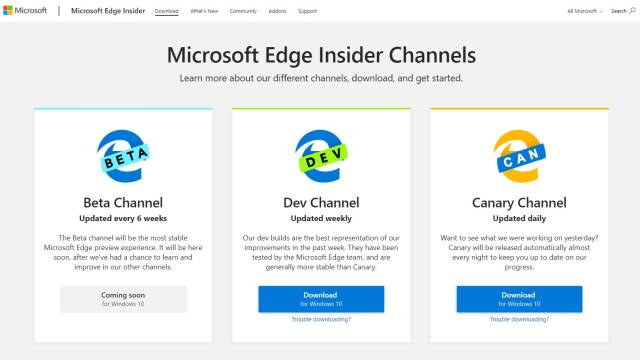Click the 'Updated every 6 weeks' text
The width and height of the screenshot is (640, 360).
pos(123,218)
